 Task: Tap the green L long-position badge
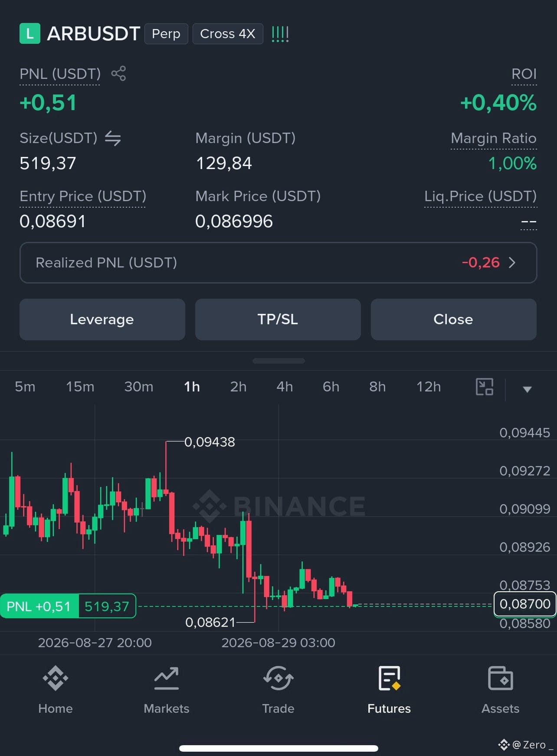click(30, 33)
